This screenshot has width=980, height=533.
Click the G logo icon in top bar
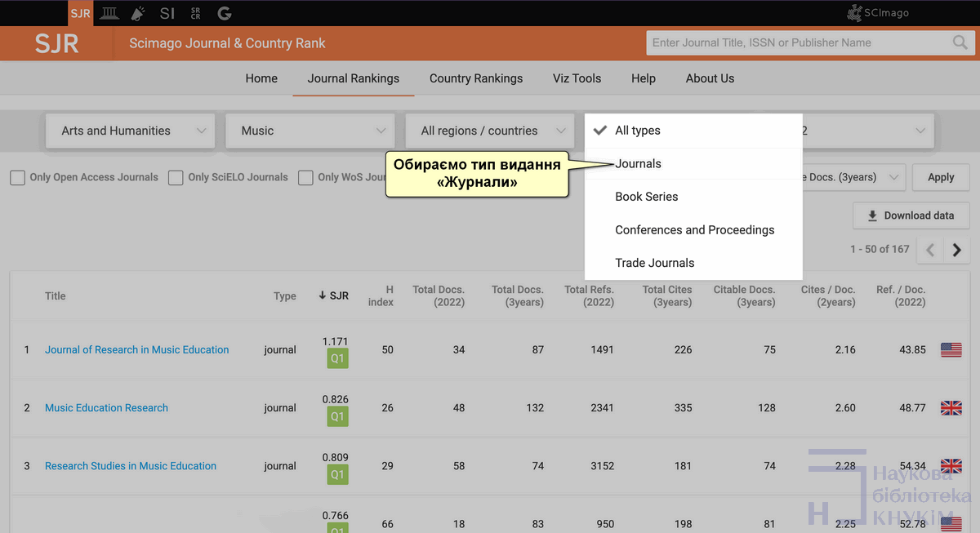(225, 13)
